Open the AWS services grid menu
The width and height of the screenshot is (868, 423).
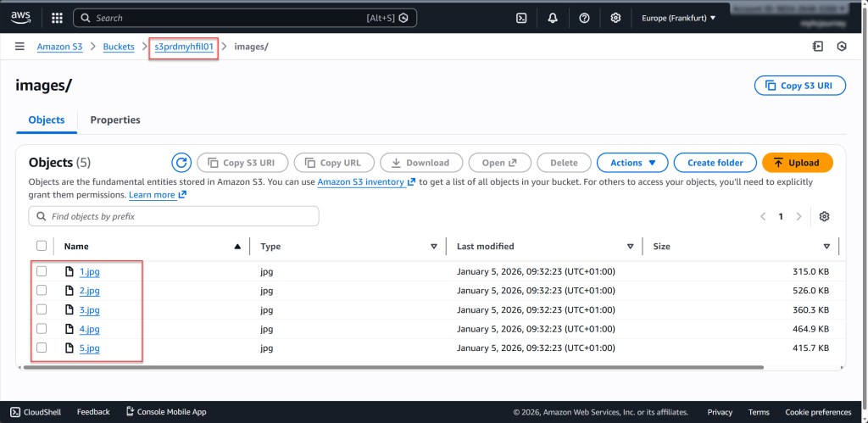[x=57, y=18]
